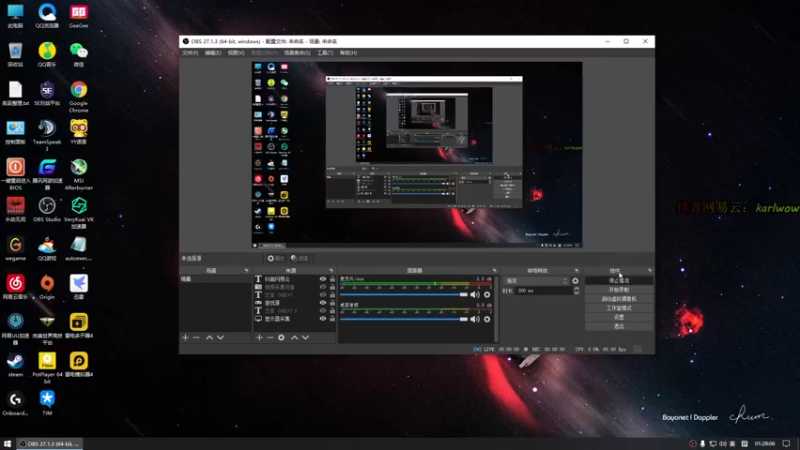The height and width of the screenshot is (450, 800).
Task: Add a new source with plus icon
Action: pyautogui.click(x=259, y=337)
